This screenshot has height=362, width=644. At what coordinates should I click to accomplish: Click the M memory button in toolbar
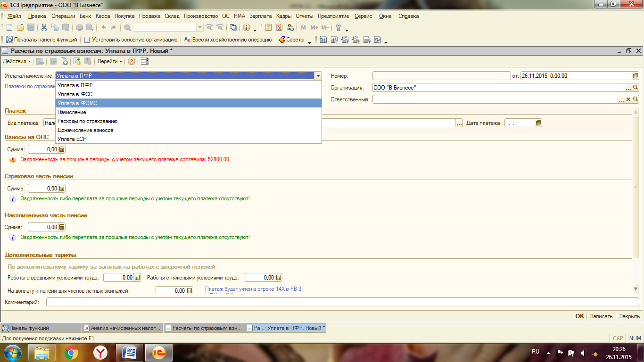303,27
